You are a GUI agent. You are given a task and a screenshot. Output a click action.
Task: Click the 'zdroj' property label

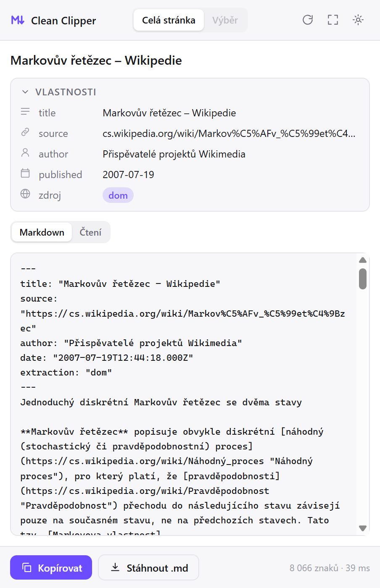[x=50, y=195]
